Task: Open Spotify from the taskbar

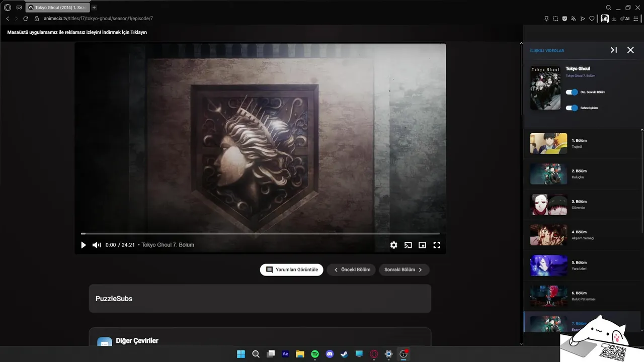Action: [x=315, y=354]
